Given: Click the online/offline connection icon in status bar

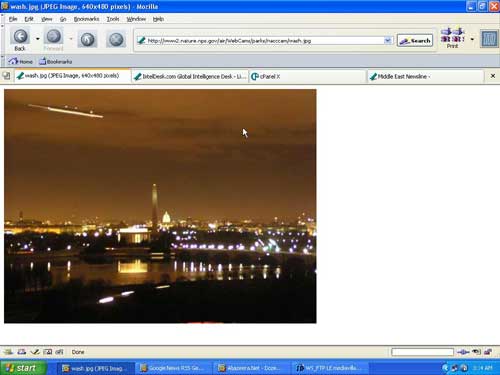Looking at the screenshot, I should 463,352.
